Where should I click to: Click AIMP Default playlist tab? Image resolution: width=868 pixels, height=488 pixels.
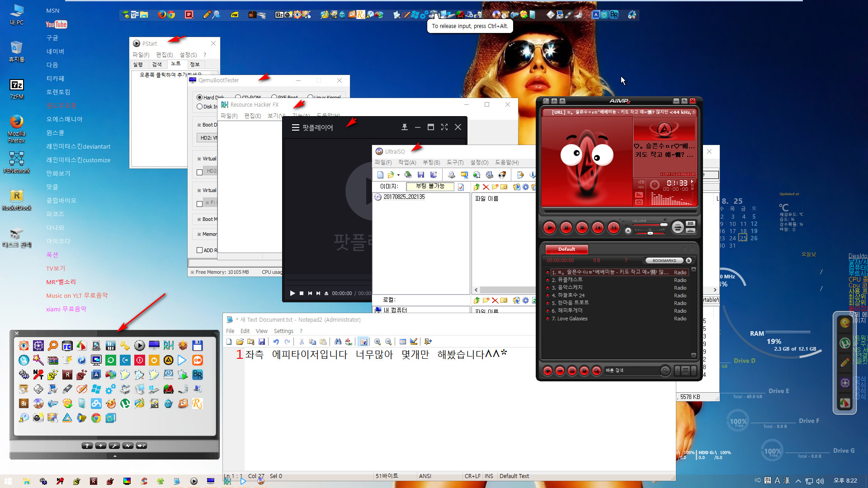point(566,249)
